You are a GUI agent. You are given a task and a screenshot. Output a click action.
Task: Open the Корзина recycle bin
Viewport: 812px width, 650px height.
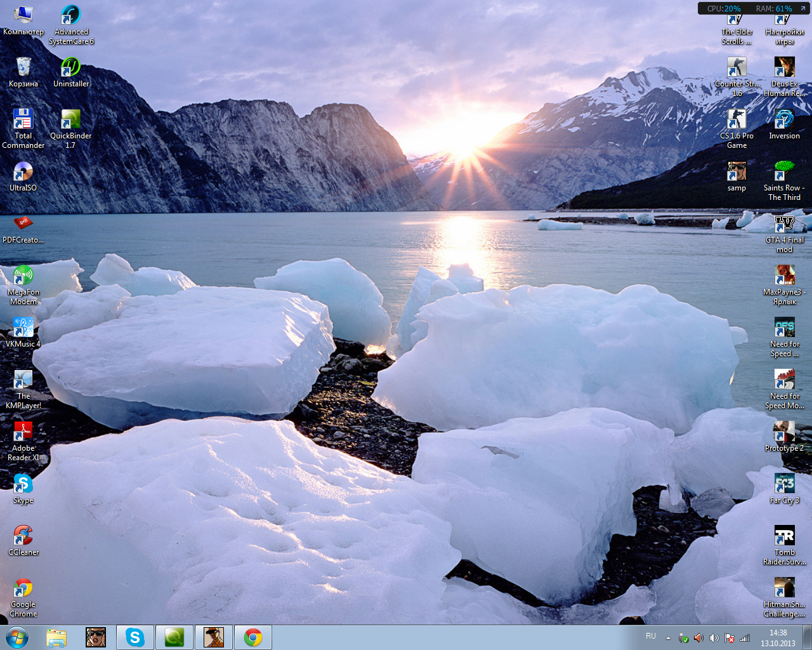23,72
